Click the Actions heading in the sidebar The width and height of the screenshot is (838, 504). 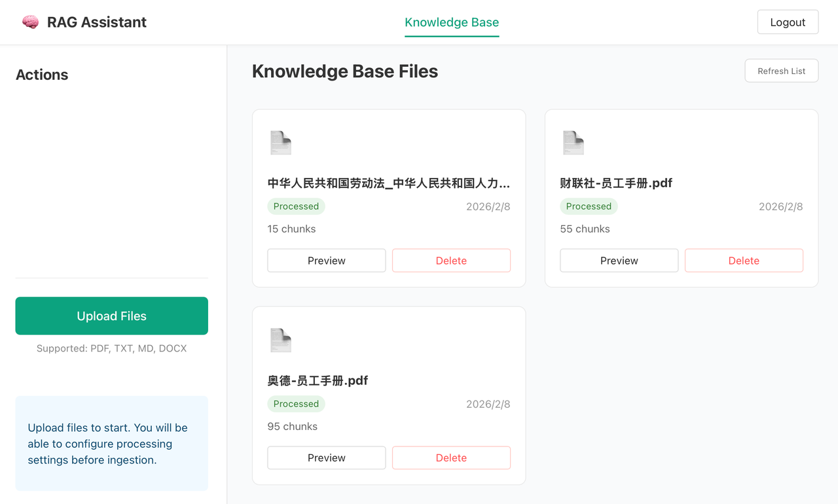pyautogui.click(x=42, y=75)
